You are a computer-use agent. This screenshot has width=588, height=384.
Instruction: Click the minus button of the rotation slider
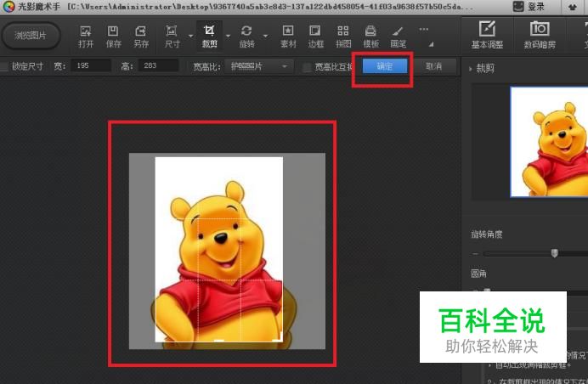click(476, 254)
